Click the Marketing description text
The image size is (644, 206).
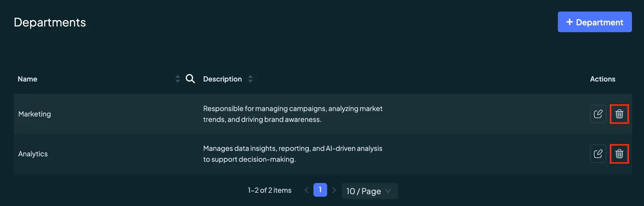[293, 114]
